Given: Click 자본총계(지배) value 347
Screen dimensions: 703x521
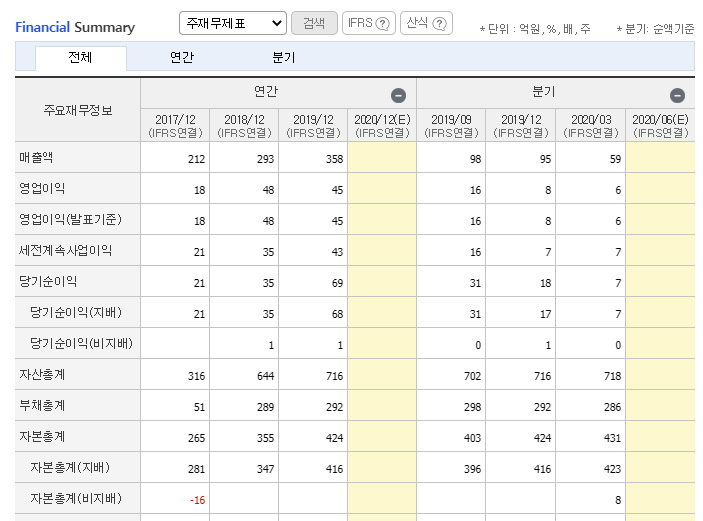Looking at the screenshot, I should click(265, 469).
